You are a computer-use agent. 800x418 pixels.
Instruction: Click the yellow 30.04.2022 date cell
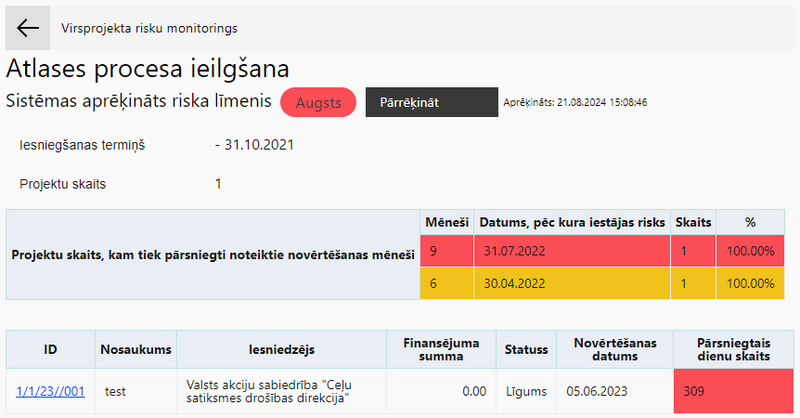click(x=572, y=283)
